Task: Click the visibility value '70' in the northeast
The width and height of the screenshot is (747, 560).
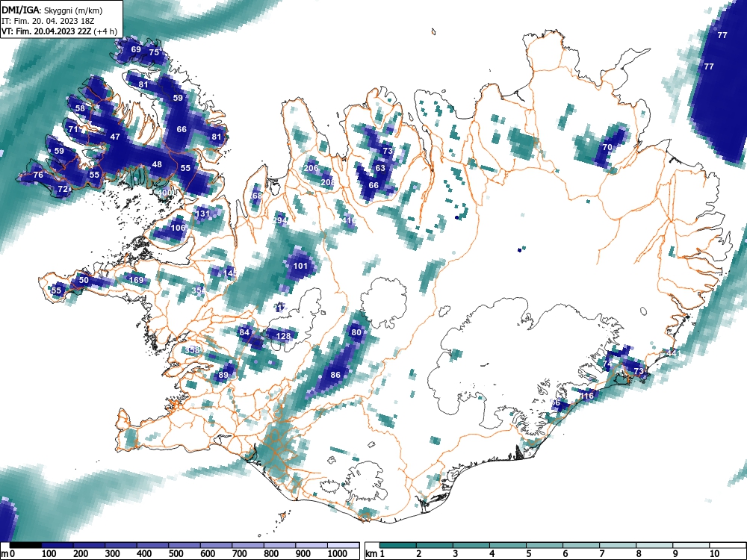Action: 607,148
